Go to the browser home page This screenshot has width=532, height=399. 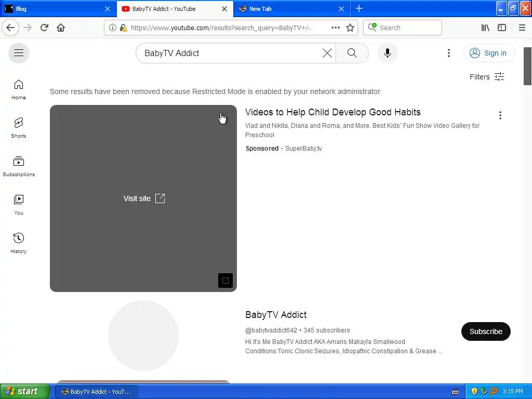(61, 28)
